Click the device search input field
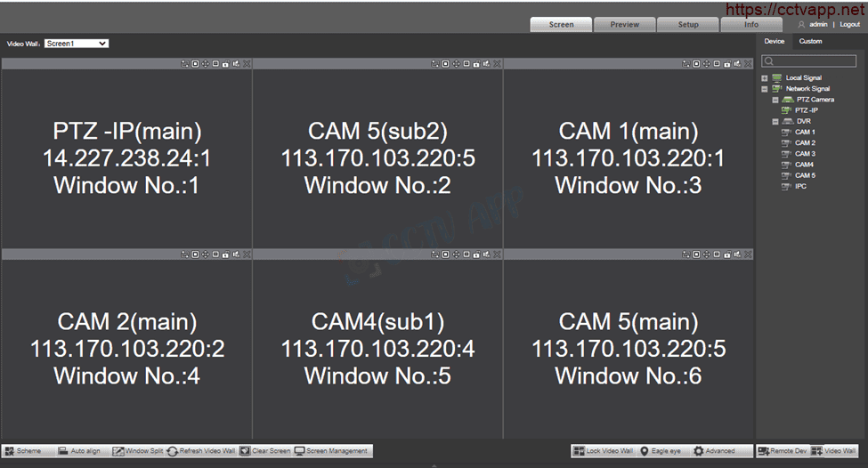 click(x=813, y=61)
